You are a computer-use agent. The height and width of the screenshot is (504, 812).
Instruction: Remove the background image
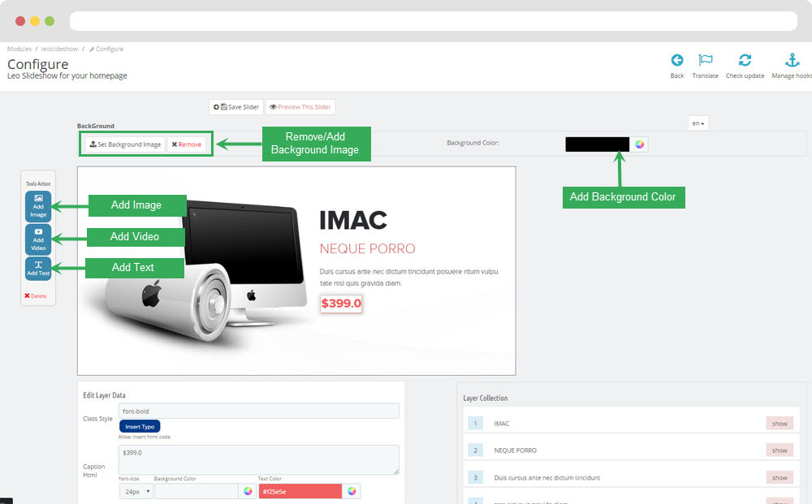(187, 144)
